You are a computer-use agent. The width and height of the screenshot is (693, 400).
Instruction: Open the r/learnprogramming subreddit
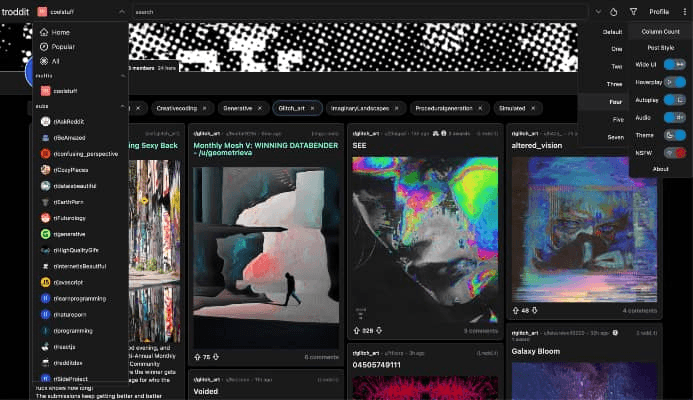(x=73, y=299)
